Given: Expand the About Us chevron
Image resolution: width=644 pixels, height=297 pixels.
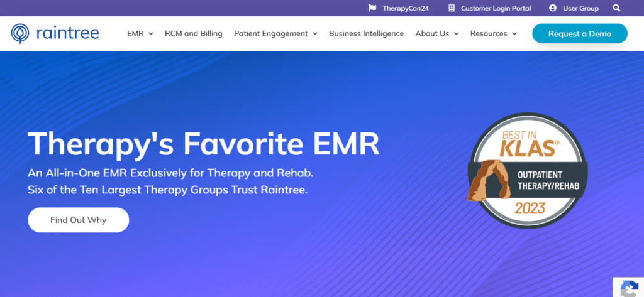Looking at the screenshot, I should click(457, 34).
